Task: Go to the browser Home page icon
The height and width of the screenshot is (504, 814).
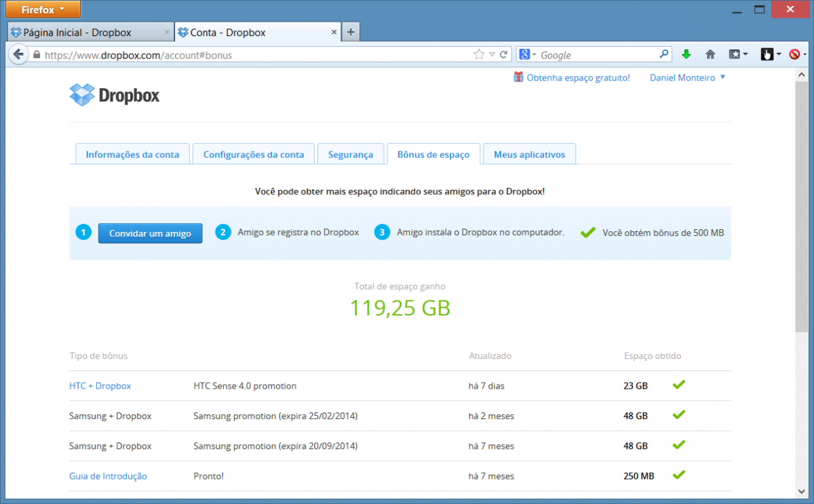Action: tap(710, 54)
